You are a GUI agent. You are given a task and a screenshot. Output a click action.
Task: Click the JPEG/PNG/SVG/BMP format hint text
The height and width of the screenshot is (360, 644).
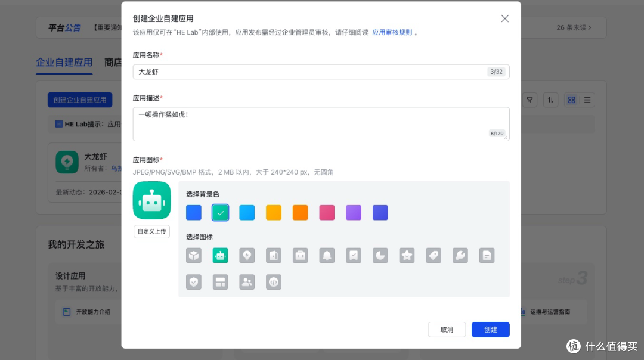click(233, 172)
